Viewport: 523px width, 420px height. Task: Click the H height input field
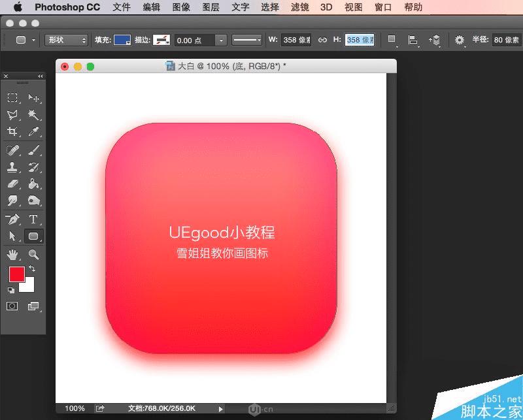(360, 40)
